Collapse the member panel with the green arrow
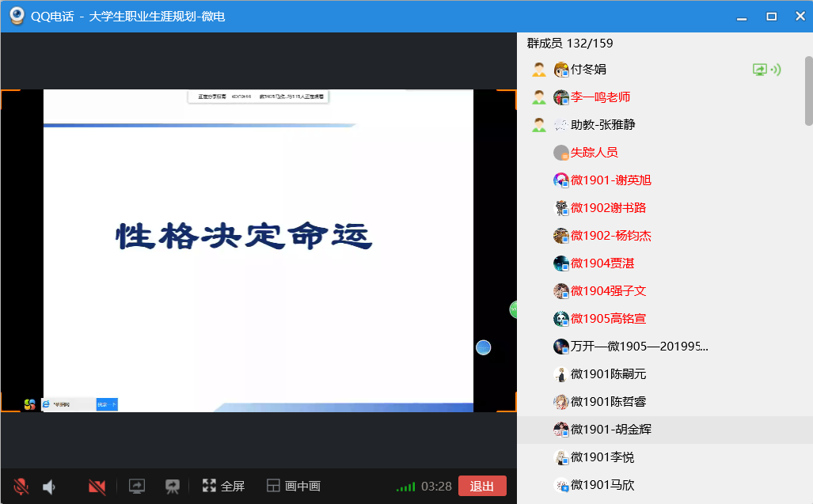Image resolution: width=813 pixels, height=504 pixels. [514, 309]
